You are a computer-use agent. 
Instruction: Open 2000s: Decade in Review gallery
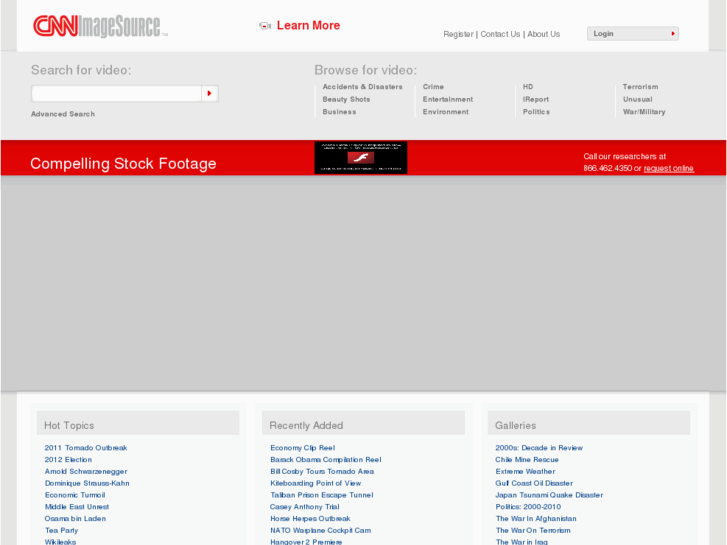coord(539,448)
